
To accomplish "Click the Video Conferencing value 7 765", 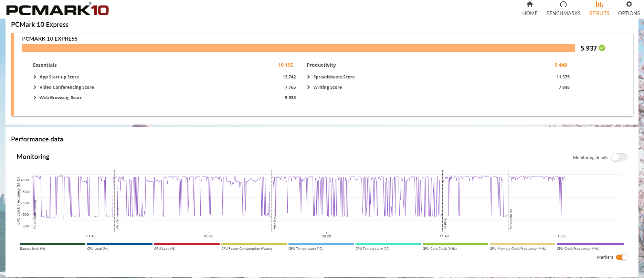I will [x=290, y=87].
